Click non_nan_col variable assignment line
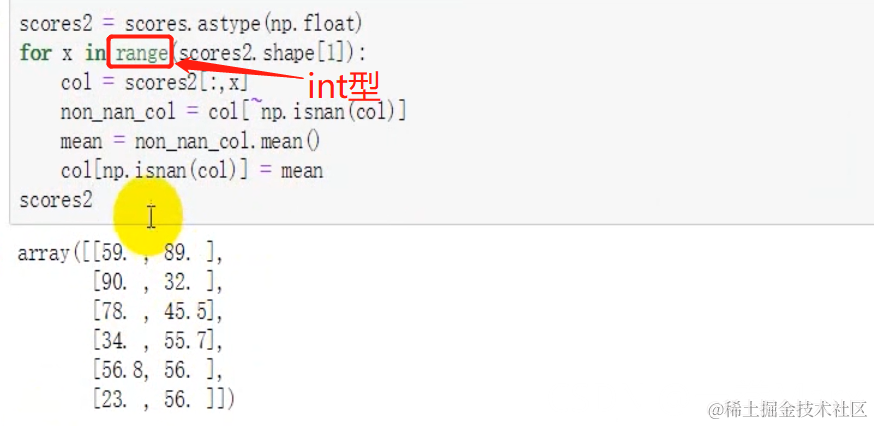This screenshot has width=874, height=426. coord(234,112)
